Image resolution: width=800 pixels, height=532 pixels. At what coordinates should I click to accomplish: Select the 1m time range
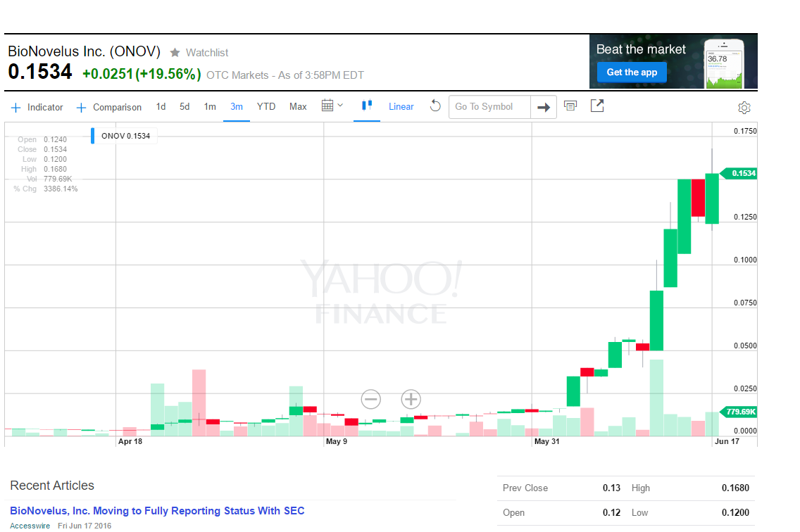(x=210, y=106)
